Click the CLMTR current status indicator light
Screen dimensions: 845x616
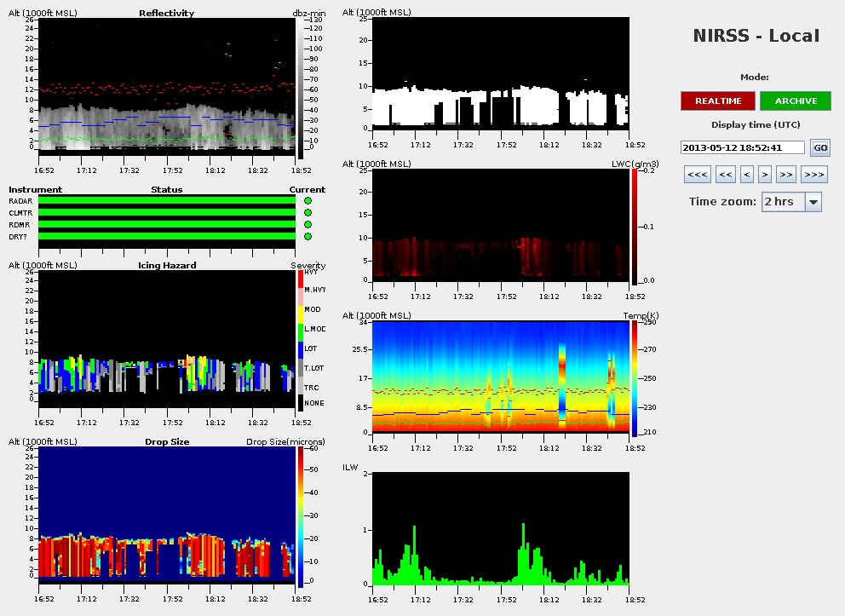coord(308,212)
